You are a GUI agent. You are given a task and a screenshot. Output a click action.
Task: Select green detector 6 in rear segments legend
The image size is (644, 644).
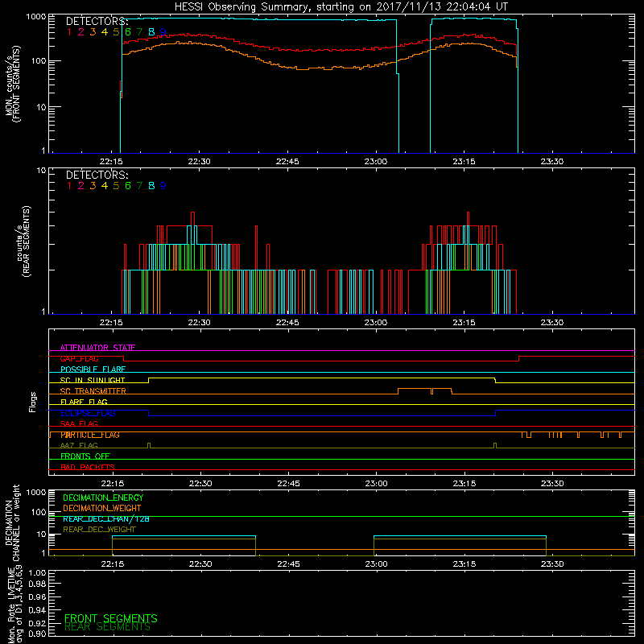tap(128, 186)
